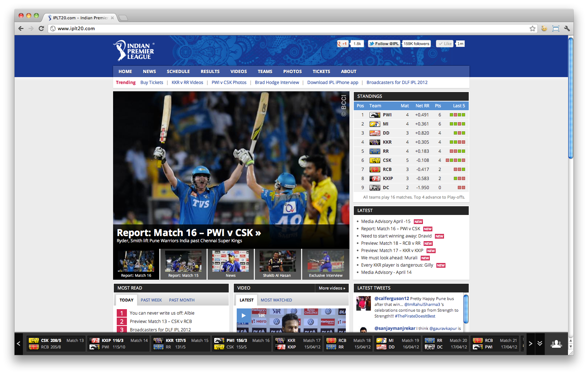The width and height of the screenshot is (588, 375).
Task: Open @calferguson12 Twitter profile link
Action: click(x=392, y=299)
